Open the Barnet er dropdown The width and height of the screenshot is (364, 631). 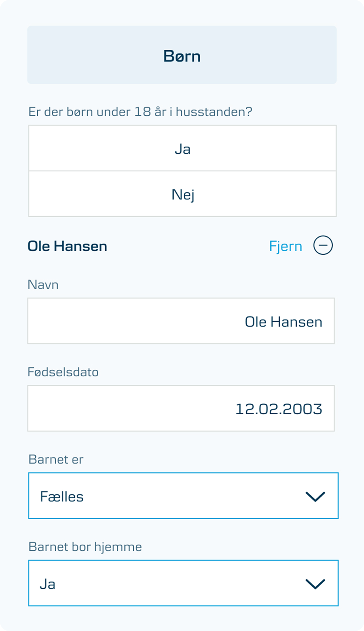[x=175, y=496]
